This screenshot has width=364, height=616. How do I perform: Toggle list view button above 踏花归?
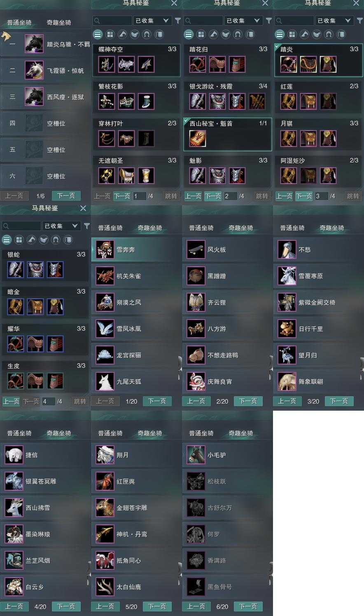(189, 34)
